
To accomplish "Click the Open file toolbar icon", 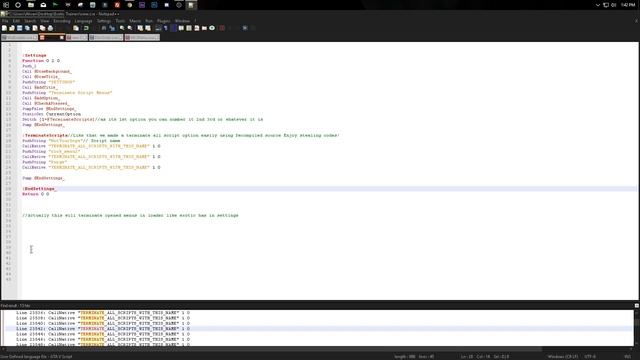I will coord(12,28).
